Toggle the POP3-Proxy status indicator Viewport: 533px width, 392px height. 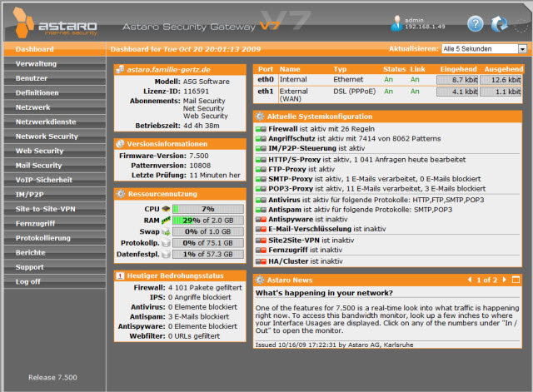coord(261,189)
